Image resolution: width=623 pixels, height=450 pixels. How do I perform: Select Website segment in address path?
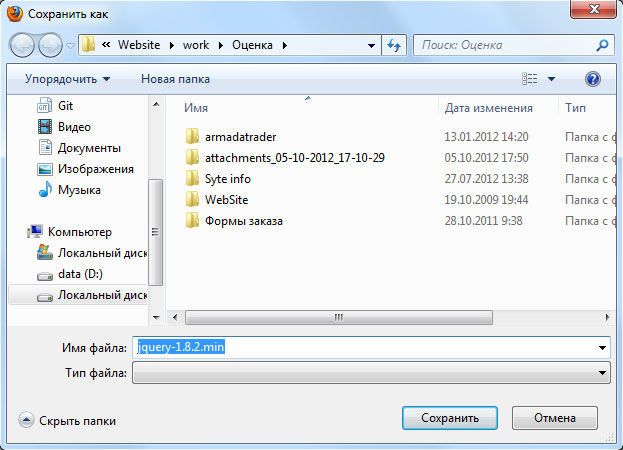pyautogui.click(x=139, y=45)
